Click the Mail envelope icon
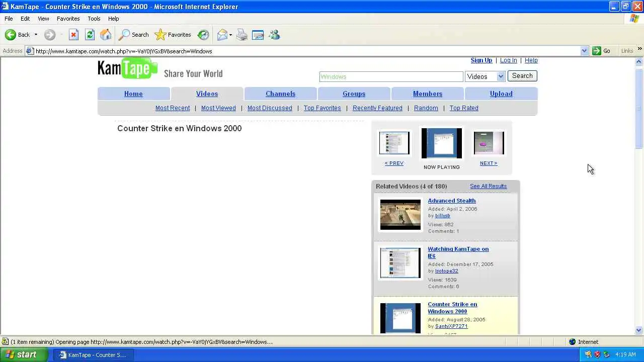This screenshot has width=644, height=362. click(222, 35)
